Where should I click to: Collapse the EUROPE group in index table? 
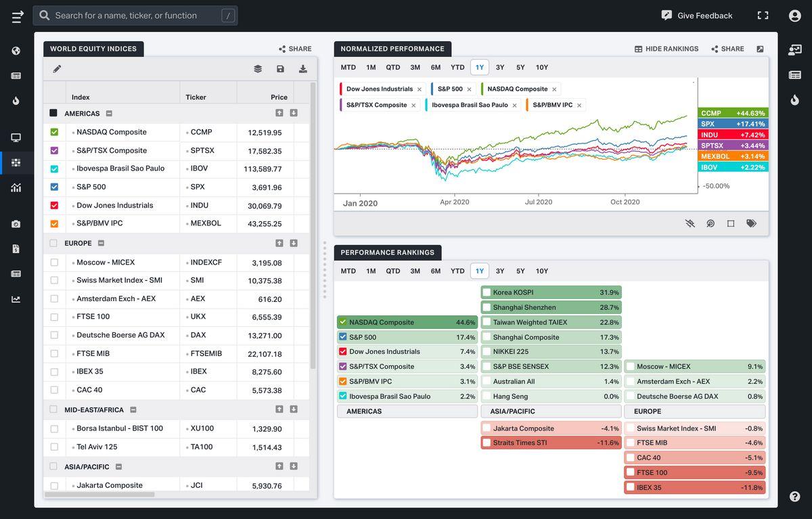(x=101, y=243)
